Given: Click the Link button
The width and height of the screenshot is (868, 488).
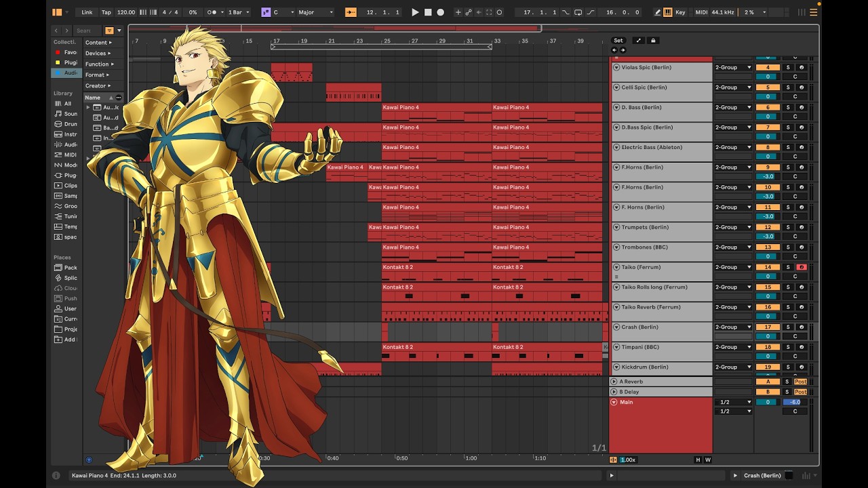Looking at the screenshot, I should 87,12.
